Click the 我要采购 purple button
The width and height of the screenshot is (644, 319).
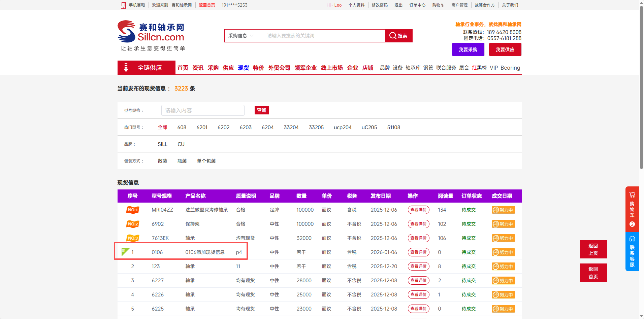pyautogui.click(x=468, y=49)
